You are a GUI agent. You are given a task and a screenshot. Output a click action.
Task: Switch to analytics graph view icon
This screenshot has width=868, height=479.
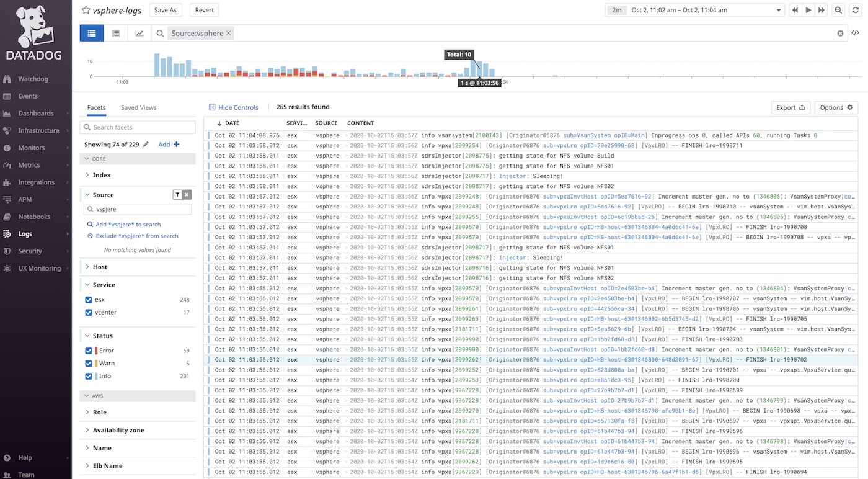(139, 34)
